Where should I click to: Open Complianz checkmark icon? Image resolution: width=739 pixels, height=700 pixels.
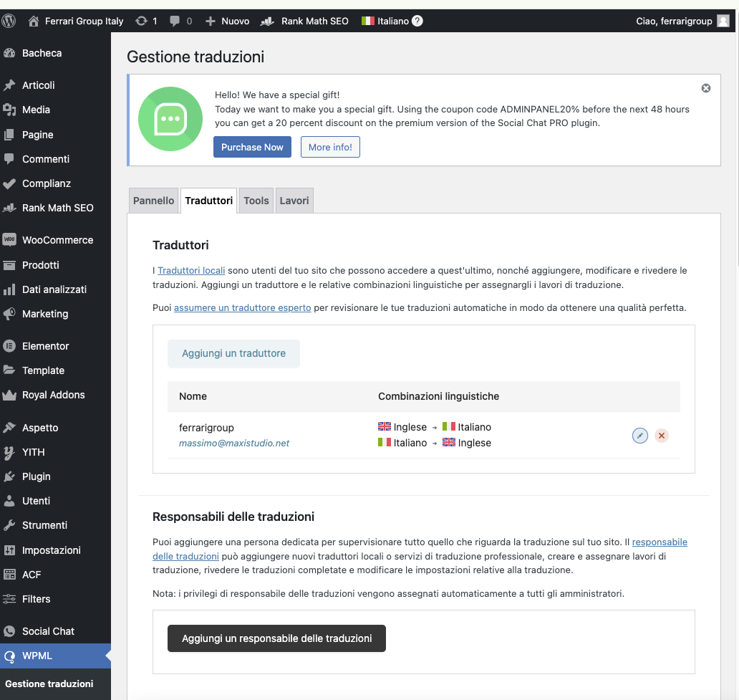[x=9, y=183]
